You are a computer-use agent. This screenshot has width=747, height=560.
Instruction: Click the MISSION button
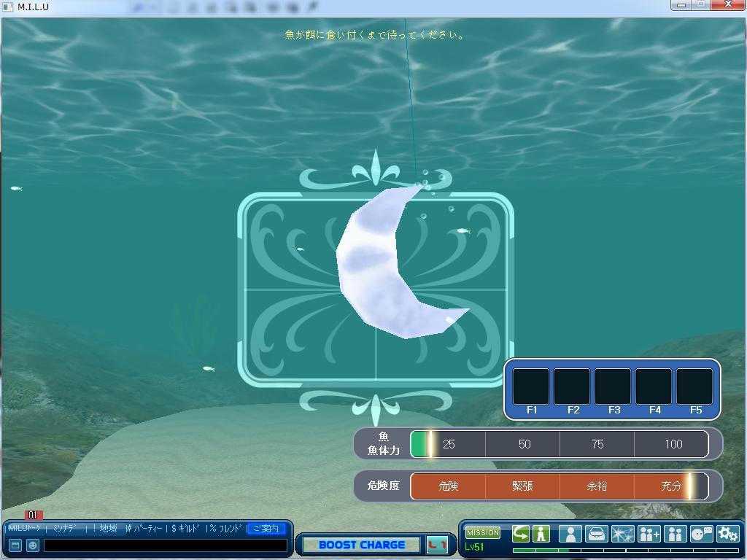(482, 533)
